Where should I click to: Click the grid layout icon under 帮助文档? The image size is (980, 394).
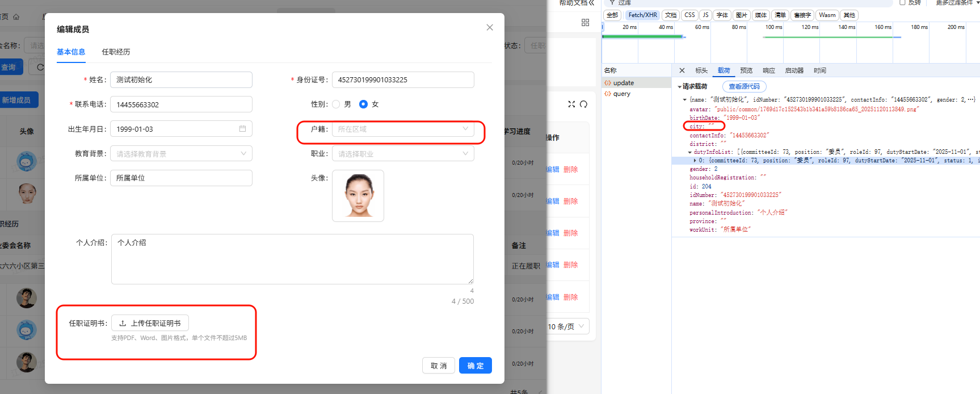(585, 22)
